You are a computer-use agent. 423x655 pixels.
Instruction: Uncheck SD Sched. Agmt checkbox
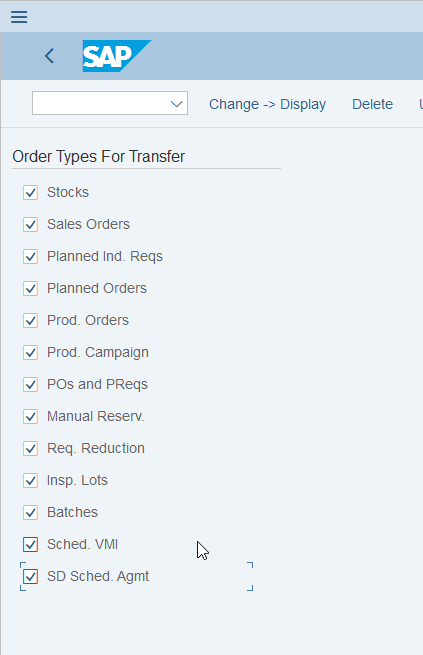point(30,576)
